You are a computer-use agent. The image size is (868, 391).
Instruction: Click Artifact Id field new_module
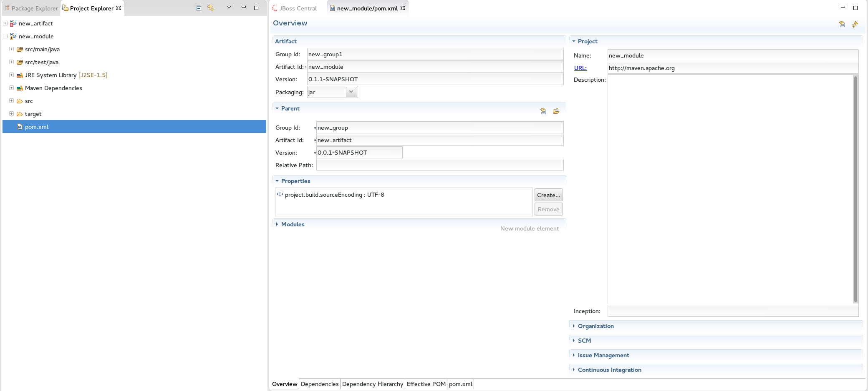coord(435,67)
